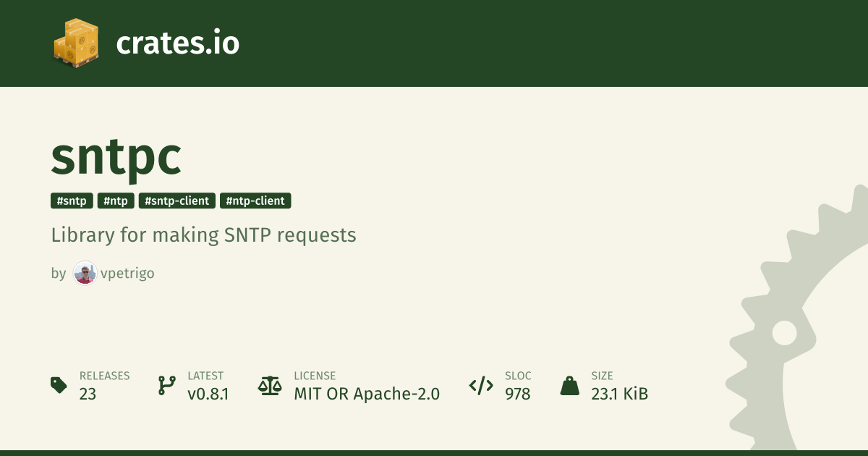Select the #sntp keyword tag

click(72, 200)
